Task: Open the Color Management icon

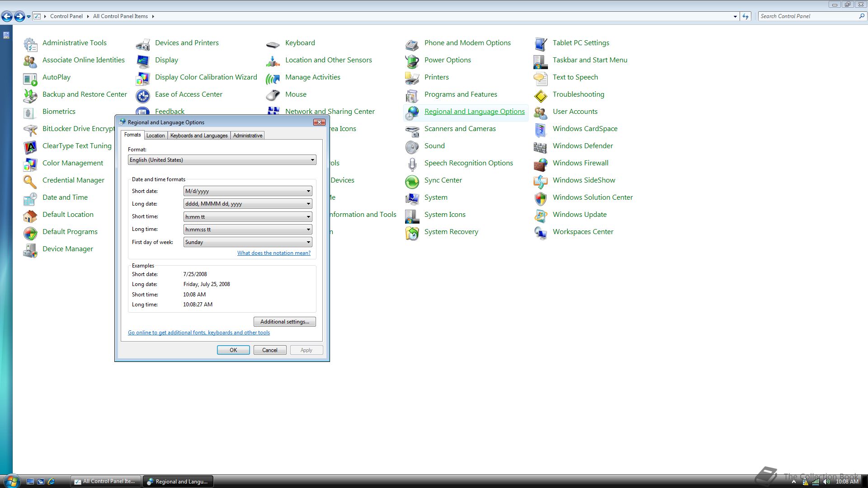Action: (x=30, y=164)
